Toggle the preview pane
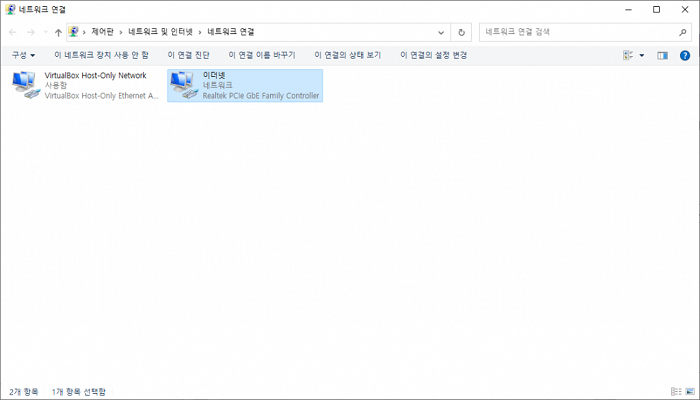 pos(662,55)
